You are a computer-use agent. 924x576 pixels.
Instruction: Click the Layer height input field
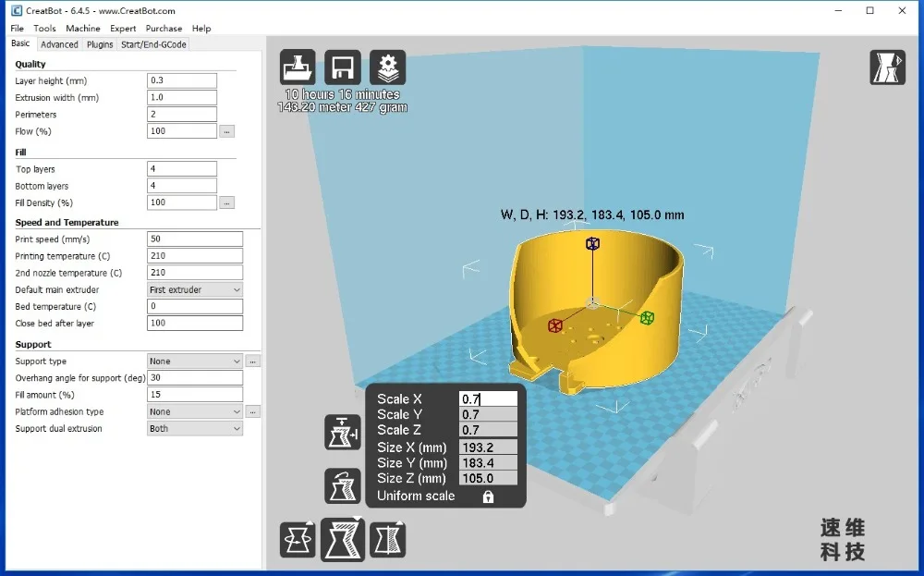coord(181,80)
